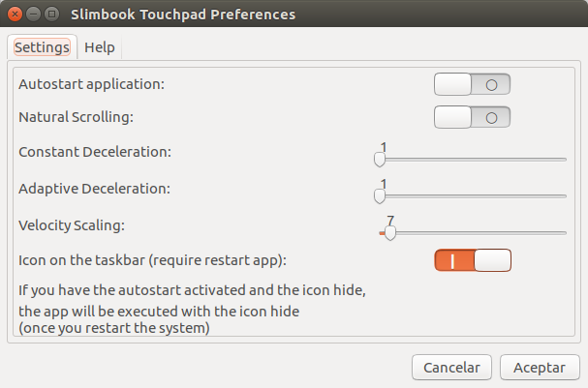Maximize the preferences window
Screen dimensions: 588x388
point(51,15)
